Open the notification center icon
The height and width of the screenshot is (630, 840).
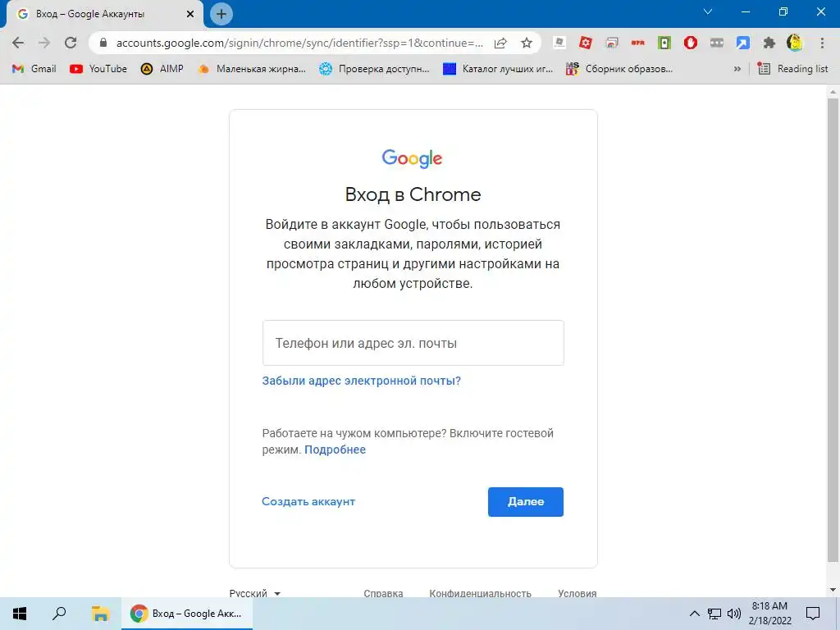pyautogui.click(x=813, y=614)
